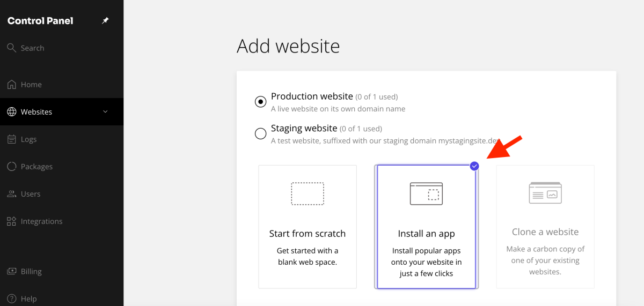Click the Control Panel title
The height and width of the screenshot is (306, 644).
40,21
